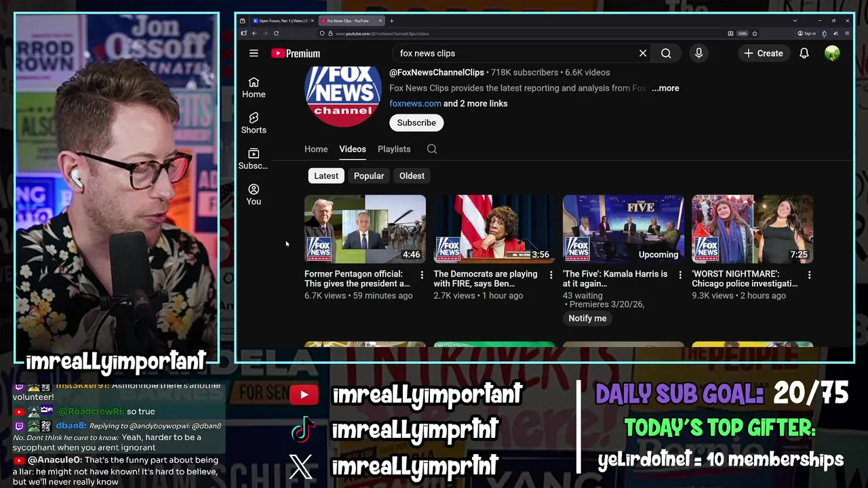Open the Democrats playing with FIRE thumbnail

(494, 229)
